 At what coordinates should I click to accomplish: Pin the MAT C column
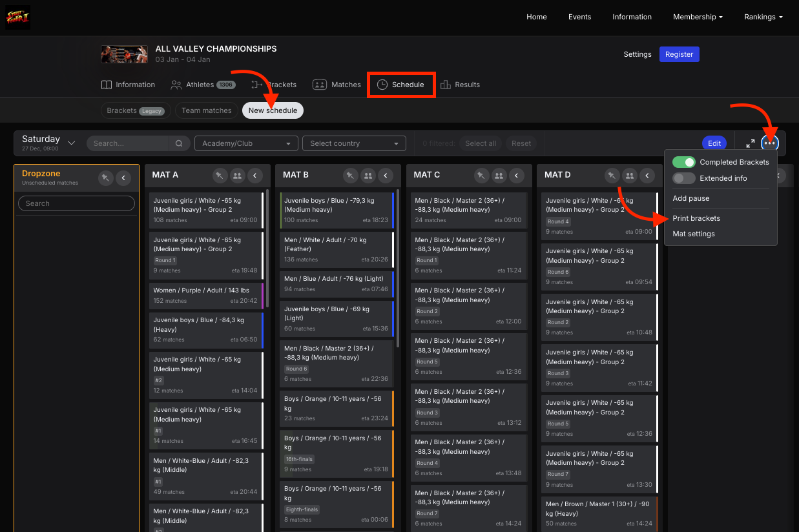[482, 175]
